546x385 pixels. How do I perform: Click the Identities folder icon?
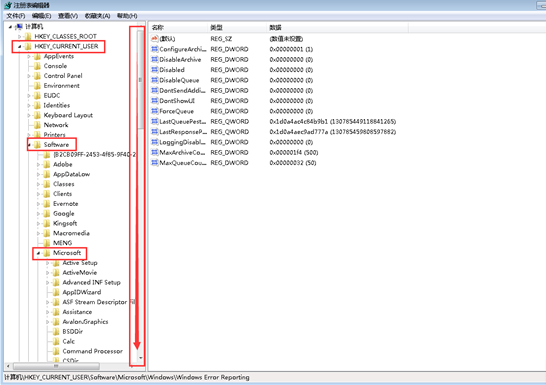point(38,105)
